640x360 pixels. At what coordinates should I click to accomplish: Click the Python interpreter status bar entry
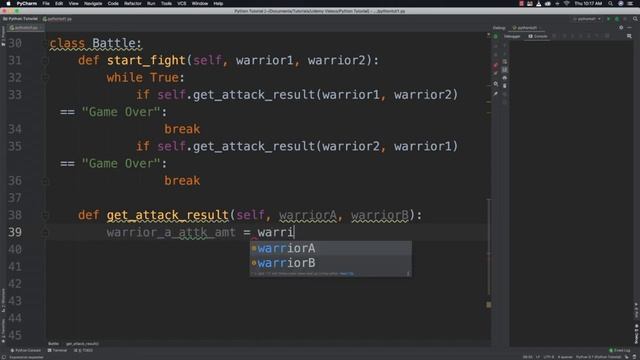pyautogui.click(x=598, y=357)
